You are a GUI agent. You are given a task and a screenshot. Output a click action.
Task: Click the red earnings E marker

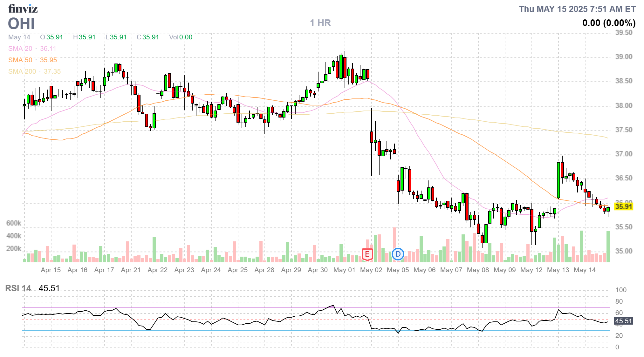click(367, 254)
